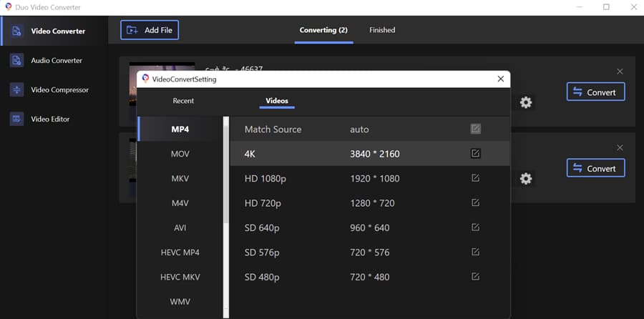Remove the second video from the list
The height and width of the screenshot is (319, 644).
[x=620, y=148]
